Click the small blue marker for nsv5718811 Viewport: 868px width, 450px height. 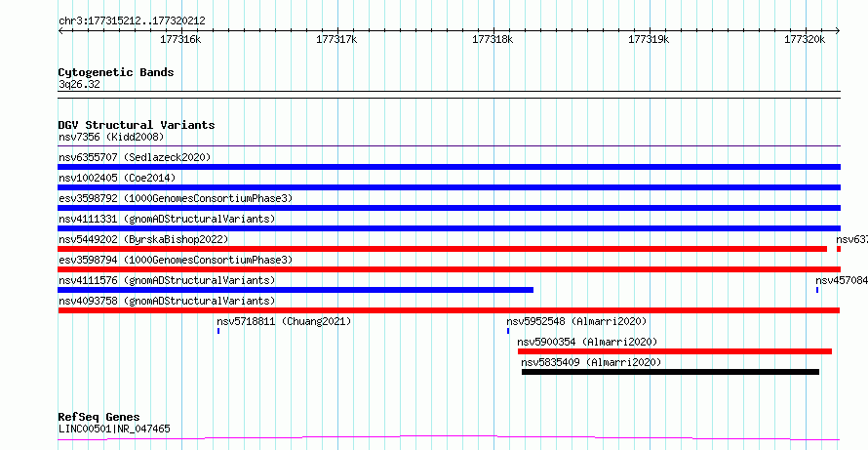tap(218, 331)
